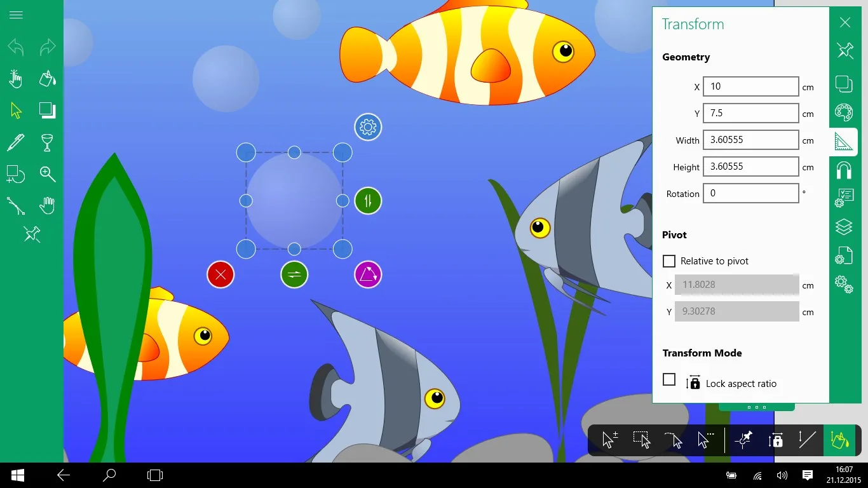The image size is (868, 488).
Task: Click the three-dot handle below Transform panel
Action: point(757,407)
